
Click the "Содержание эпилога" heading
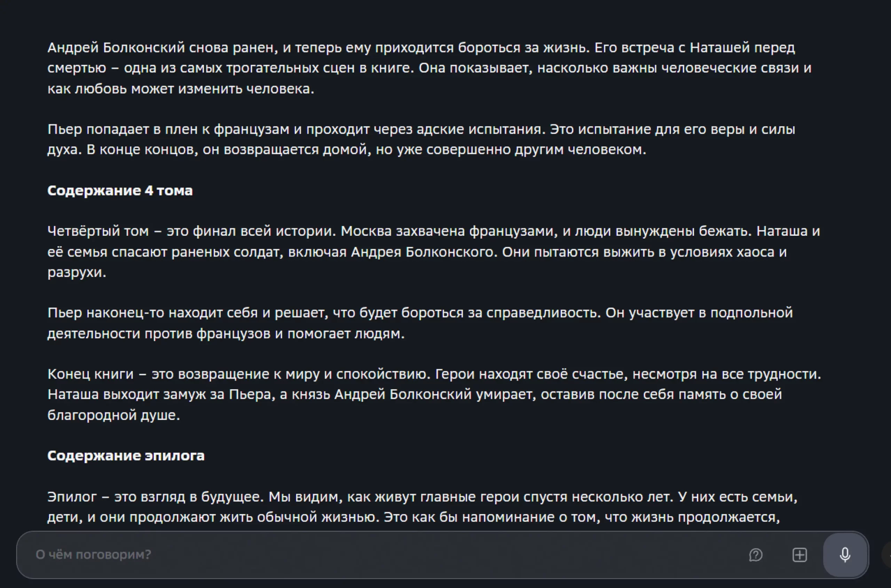126,456
